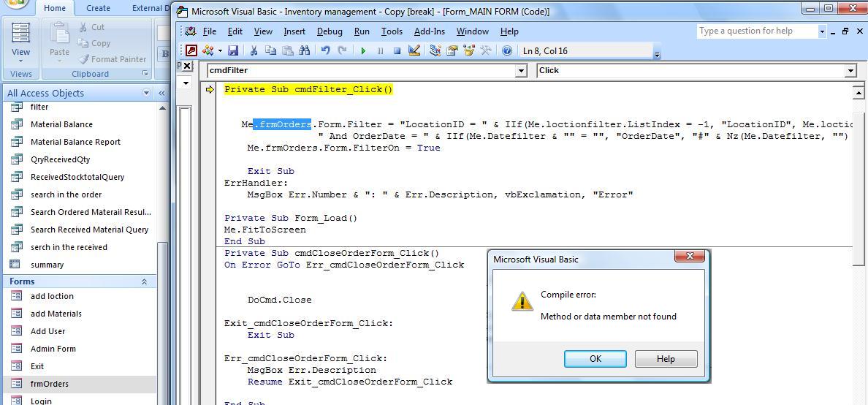Screen dimensions: 868x405
Task: Open the Object Browser icon
Action: tap(469, 51)
